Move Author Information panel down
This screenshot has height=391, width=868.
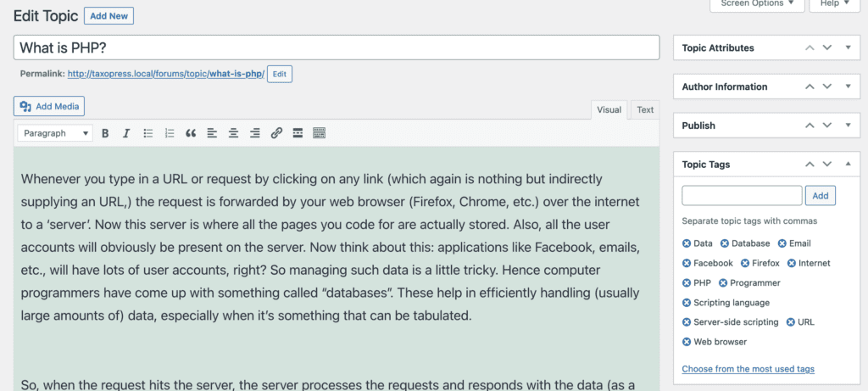(x=827, y=87)
